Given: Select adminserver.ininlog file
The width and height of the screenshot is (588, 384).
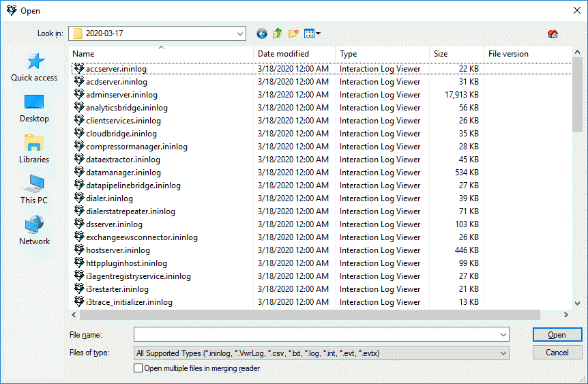Looking at the screenshot, I should click(x=117, y=95).
